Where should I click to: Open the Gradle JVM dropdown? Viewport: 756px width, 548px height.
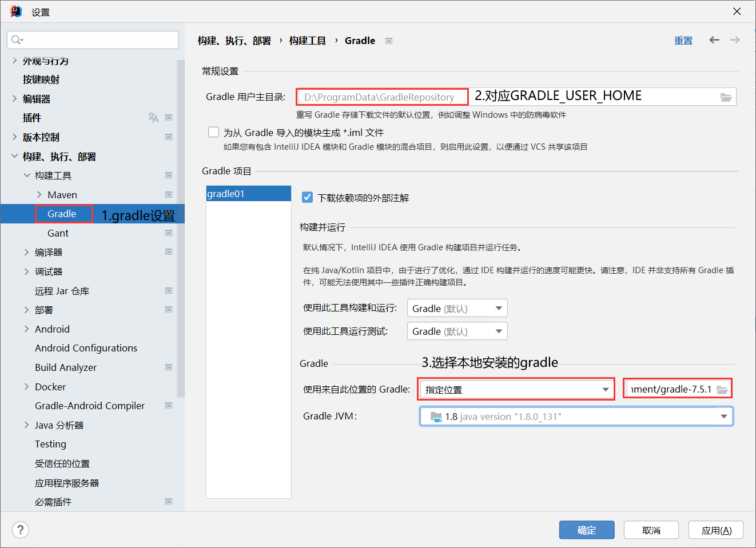click(576, 416)
